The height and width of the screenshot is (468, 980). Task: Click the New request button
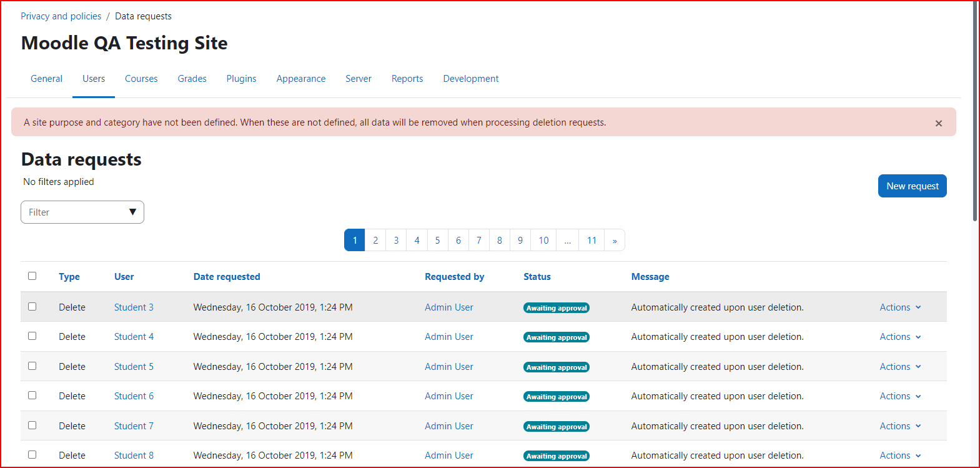pos(913,186)
